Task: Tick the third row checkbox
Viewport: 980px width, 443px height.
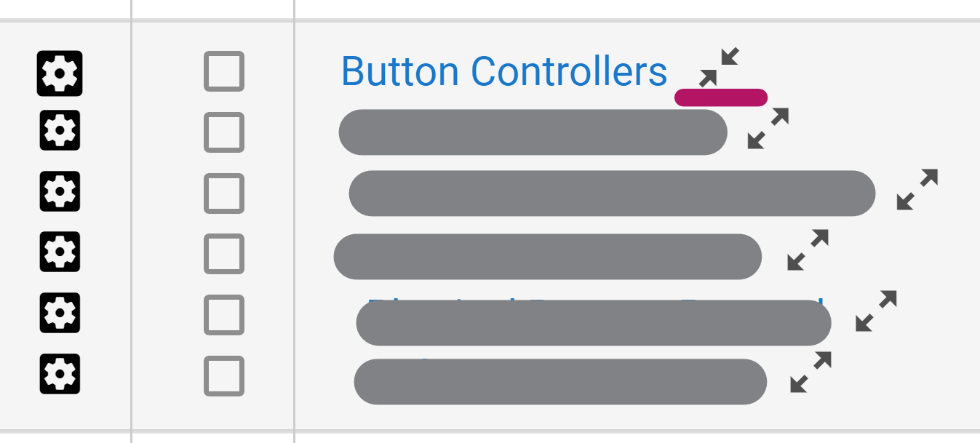Action: 224,193
